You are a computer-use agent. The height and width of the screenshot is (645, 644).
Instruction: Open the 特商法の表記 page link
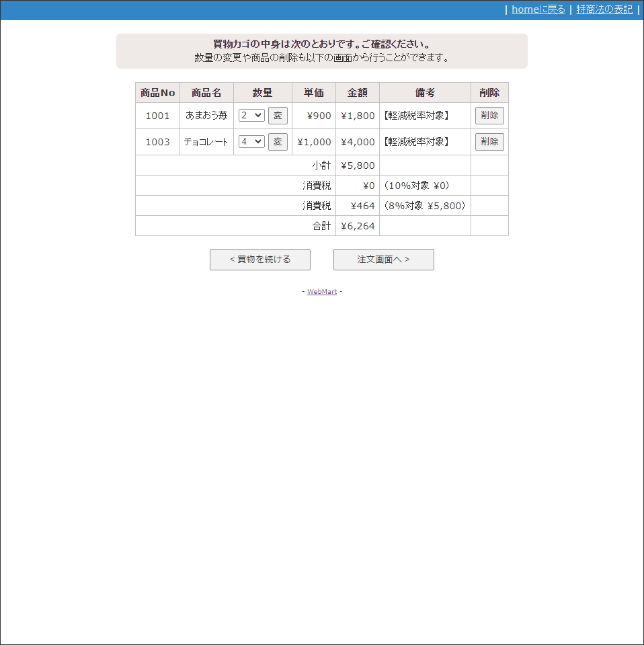tap(604, 9)
